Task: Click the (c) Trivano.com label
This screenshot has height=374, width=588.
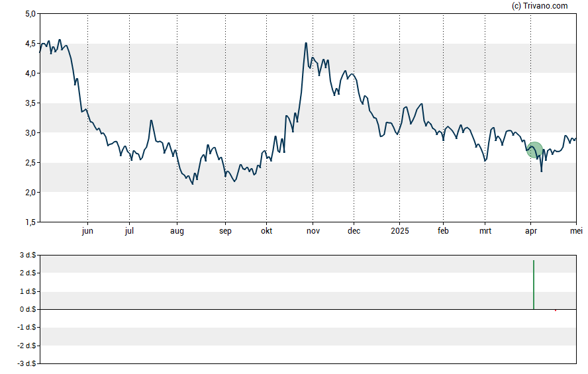Action: (x=540, y=5)
